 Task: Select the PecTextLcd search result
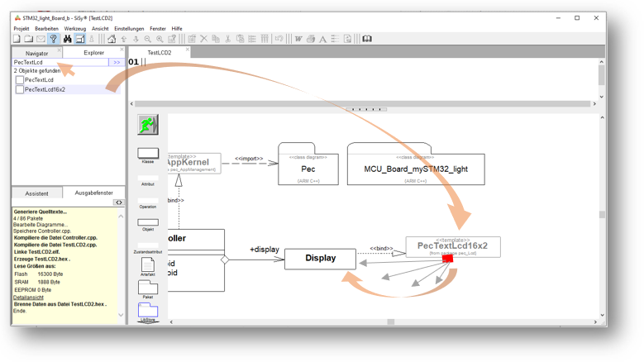click(x=39, y=80)
